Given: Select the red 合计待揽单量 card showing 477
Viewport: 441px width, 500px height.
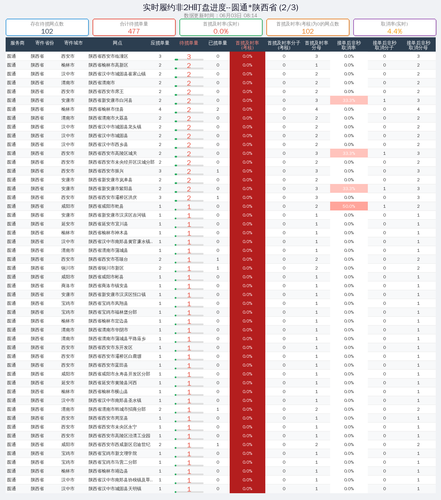Looking at the screenshot, I should pyautogui.click(x=134, y=27).
